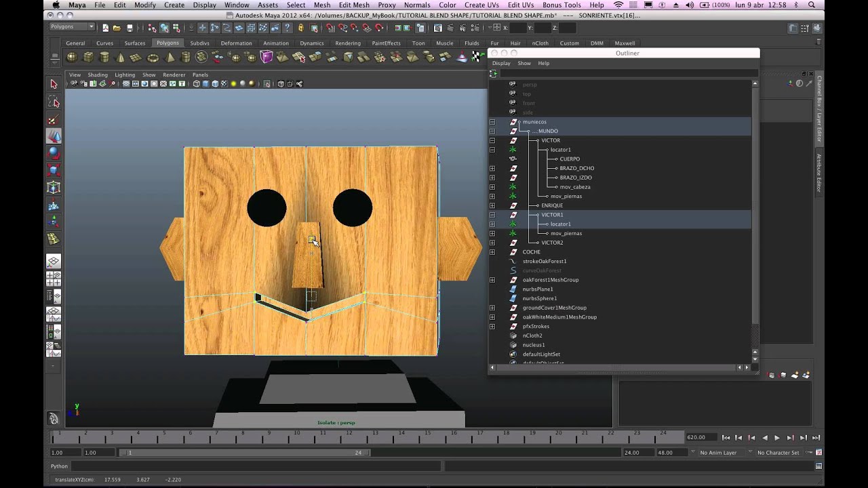Toggle textured display in viewport
Viewport: 868px width, 488px height.
[224, 84]
